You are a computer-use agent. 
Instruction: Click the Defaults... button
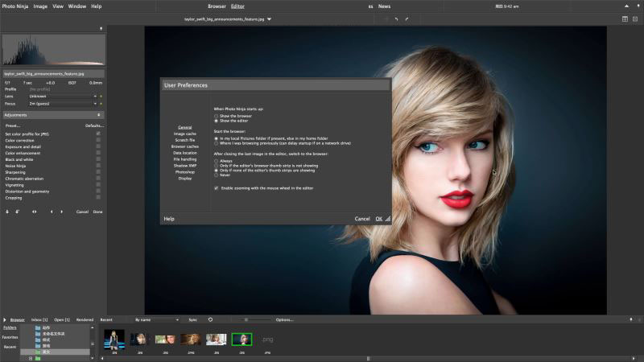click(94, 125)
